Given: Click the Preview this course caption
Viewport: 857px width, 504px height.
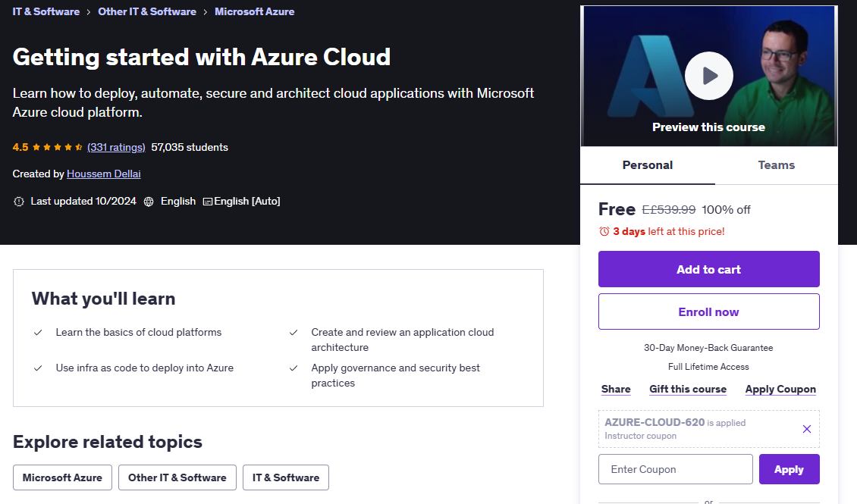Looking at the screenshot, I should pyautogui.click(x=708, y=127).
